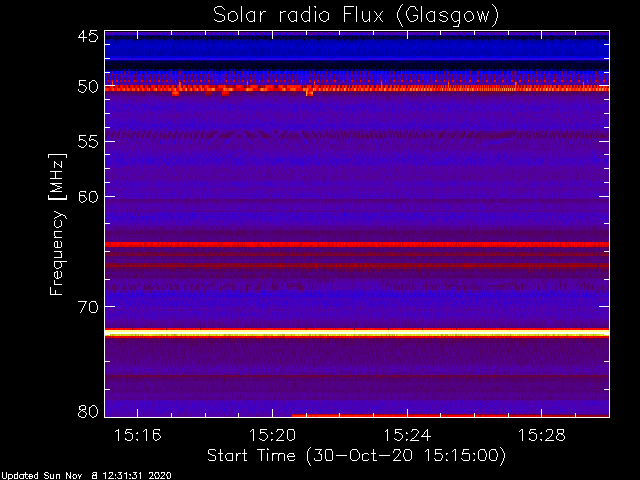The image size is (640, 480).
Task: Click the "Updated Sun Nov 8 12:31:31 2020" timestamp
Action: (x=86, y=476)
